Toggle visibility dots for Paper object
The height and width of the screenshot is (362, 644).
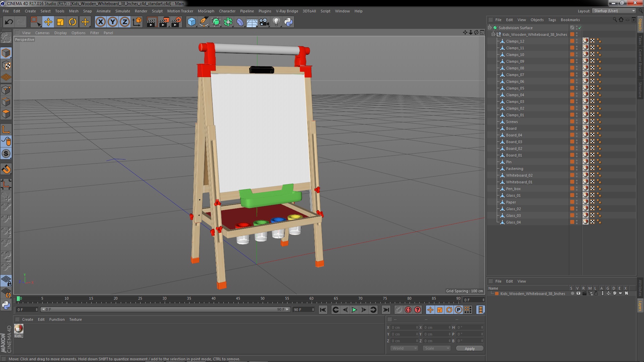(577, 202)
